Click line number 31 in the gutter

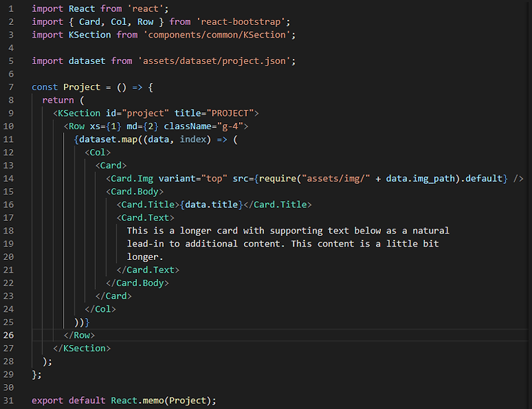pyautogui.click(x=9, y=400)
